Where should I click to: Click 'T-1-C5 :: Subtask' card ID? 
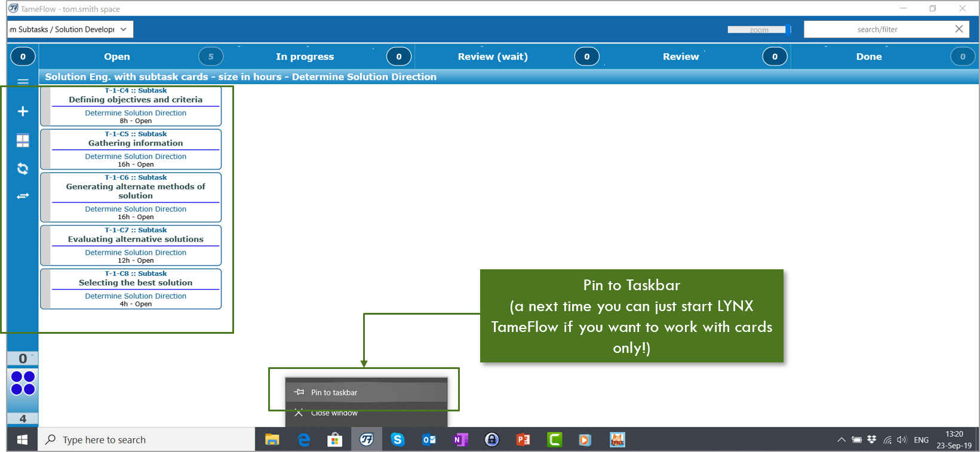(136, 134)
